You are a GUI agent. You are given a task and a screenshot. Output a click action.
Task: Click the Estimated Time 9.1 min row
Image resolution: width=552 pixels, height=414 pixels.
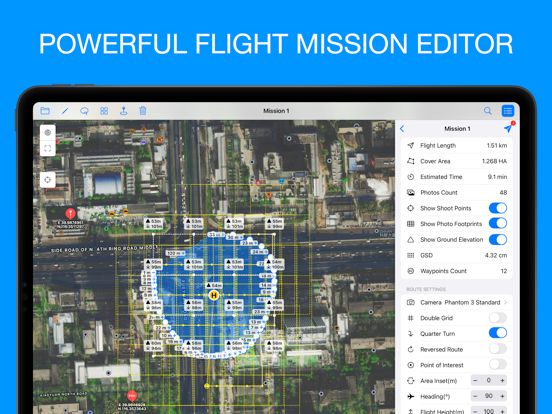click(457, 177)
